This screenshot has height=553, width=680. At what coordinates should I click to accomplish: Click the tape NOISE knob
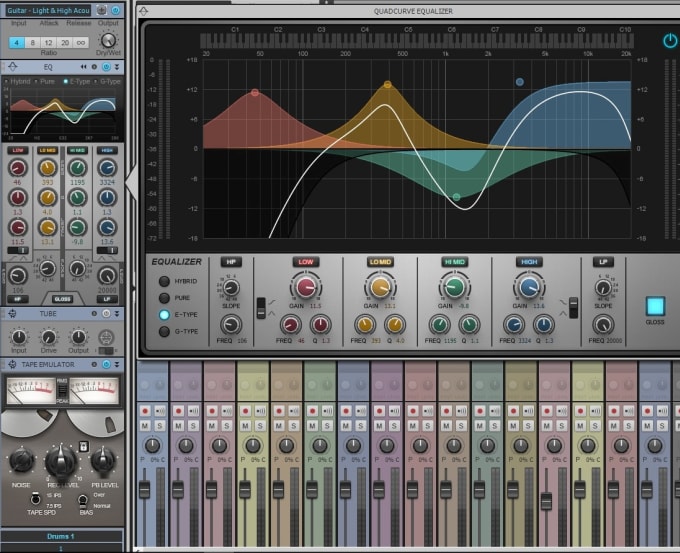point(21,461)
